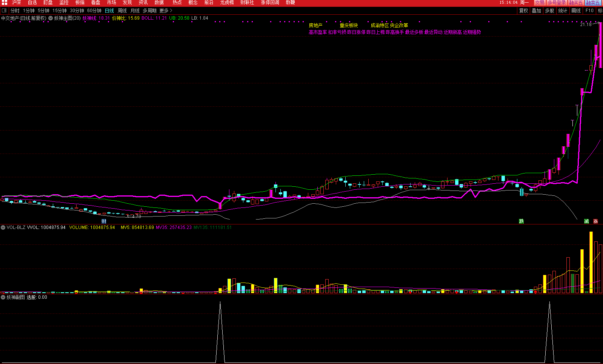Toggle the side panel icon left of 分时

click(x=4, y=11)
